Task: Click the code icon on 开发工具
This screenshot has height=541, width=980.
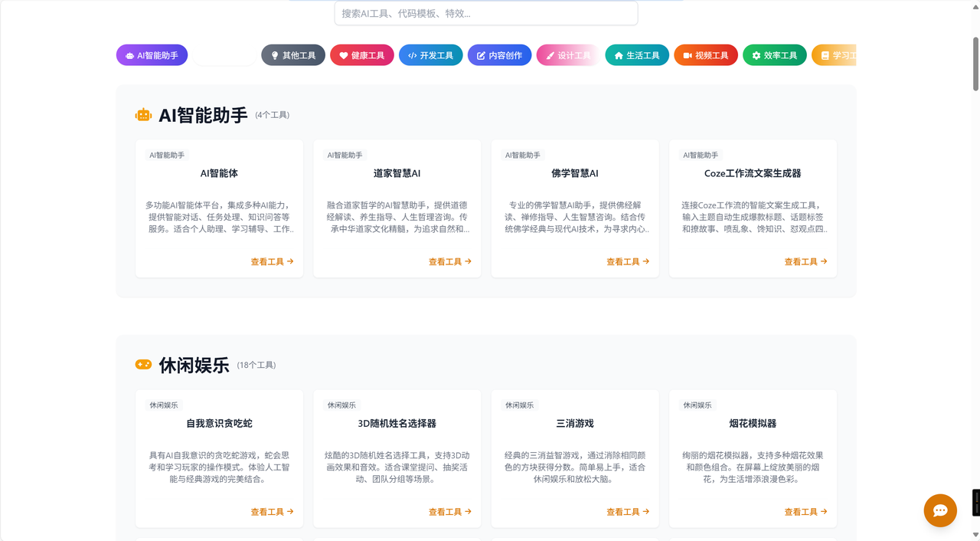Action: [413, 56]
